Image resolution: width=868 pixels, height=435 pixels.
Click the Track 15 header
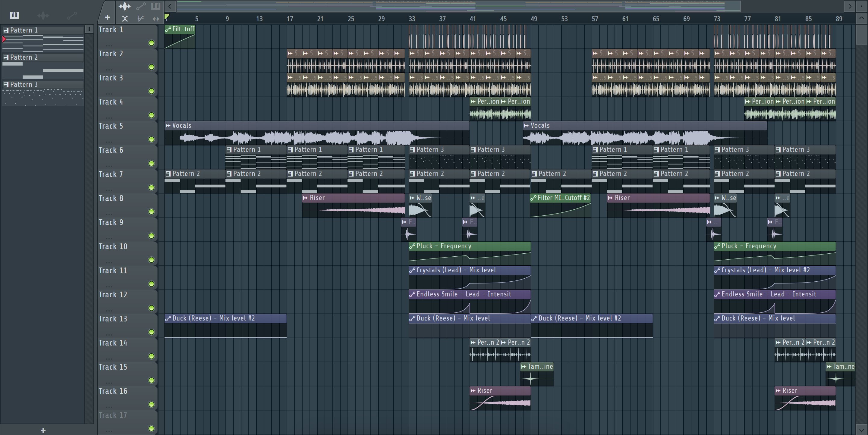(x=127, y=374)
